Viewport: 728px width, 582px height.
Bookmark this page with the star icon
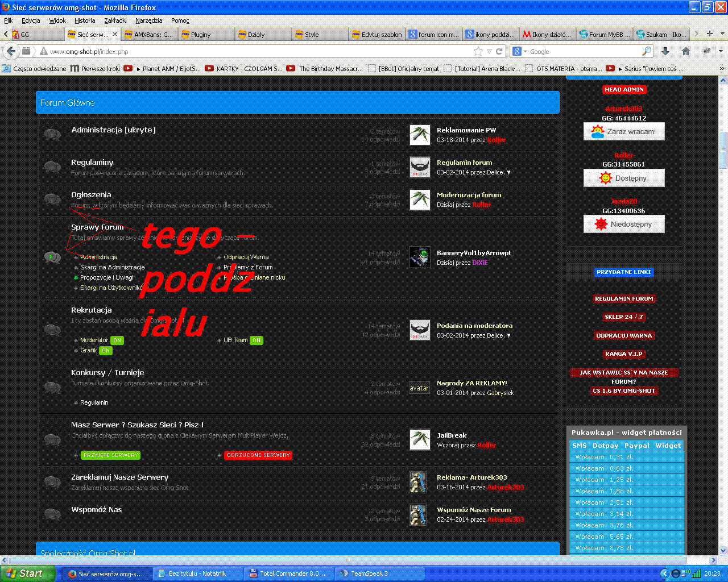click(478, 51)
